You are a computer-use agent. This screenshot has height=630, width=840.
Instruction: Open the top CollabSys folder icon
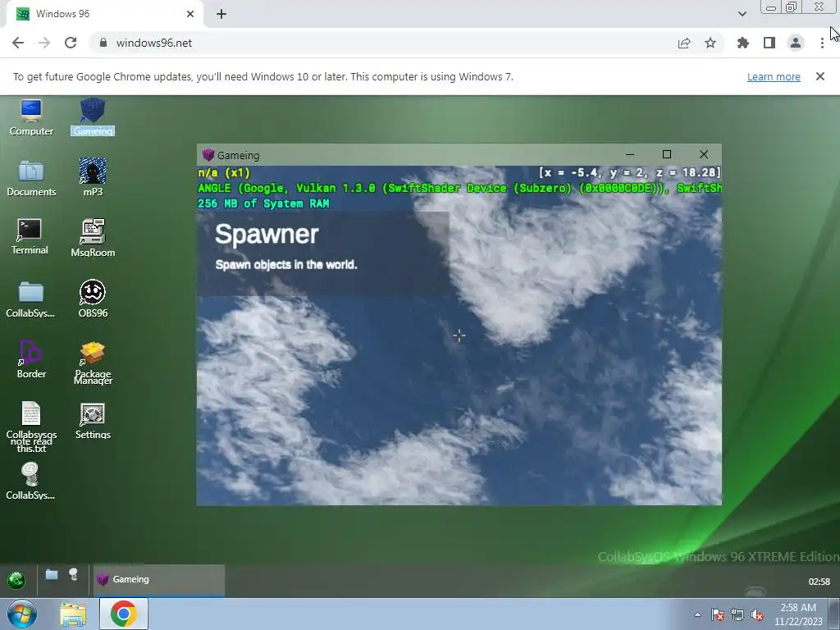[x=30, y=299]
